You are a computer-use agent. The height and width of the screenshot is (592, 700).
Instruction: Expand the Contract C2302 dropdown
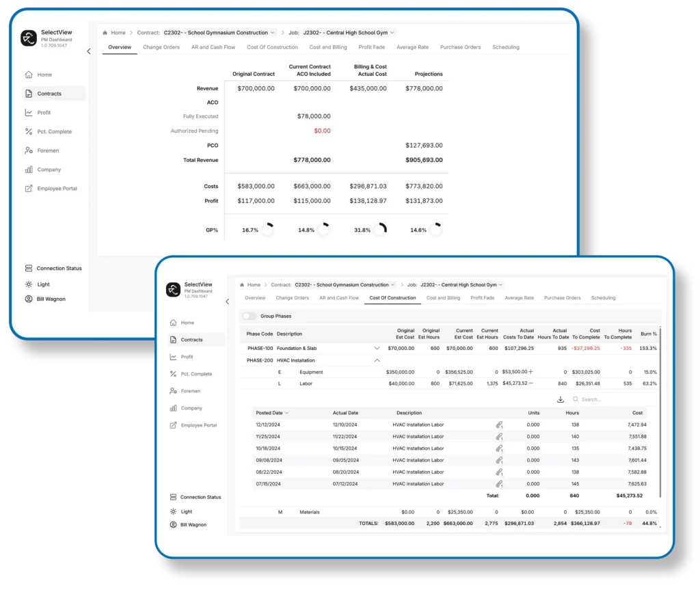[x=394, y=284]
